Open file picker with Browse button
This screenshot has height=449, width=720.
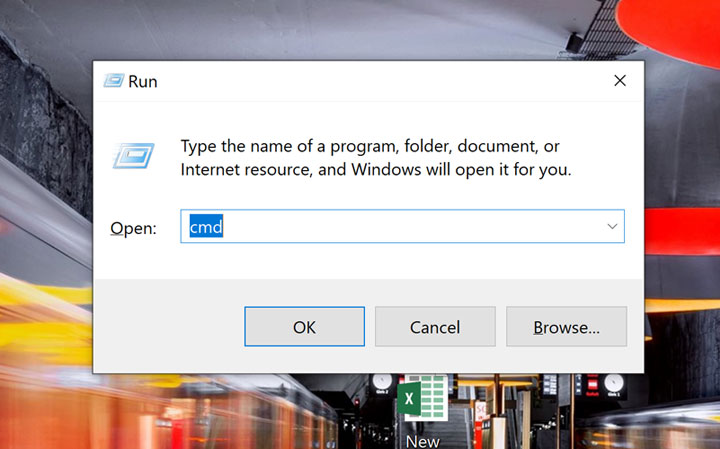[566, 326]
